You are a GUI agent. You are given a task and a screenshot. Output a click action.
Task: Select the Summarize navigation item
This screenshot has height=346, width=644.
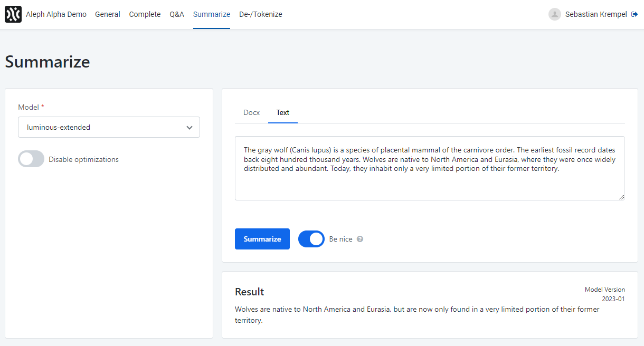(x=212, y=14)
